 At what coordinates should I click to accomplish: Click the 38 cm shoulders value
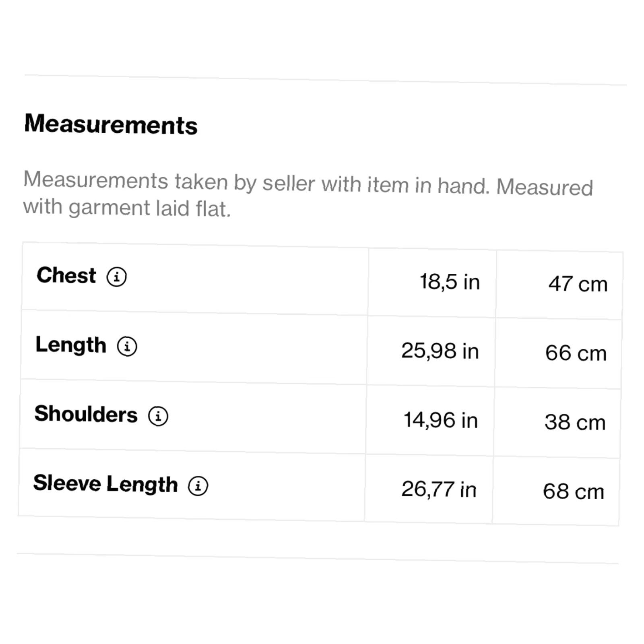575,422
